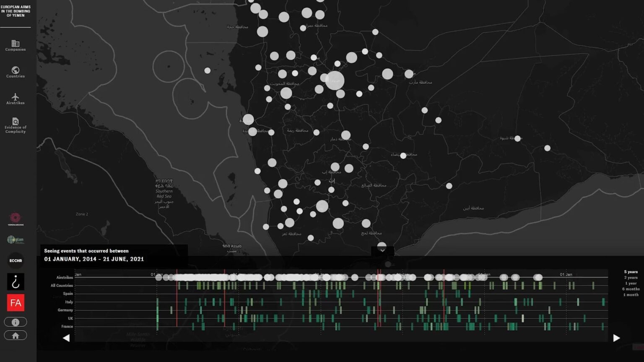The width and height of the screenshot is (644, 362).
Task: Click the plan logo in sidebar
Action: pos(16,240)
